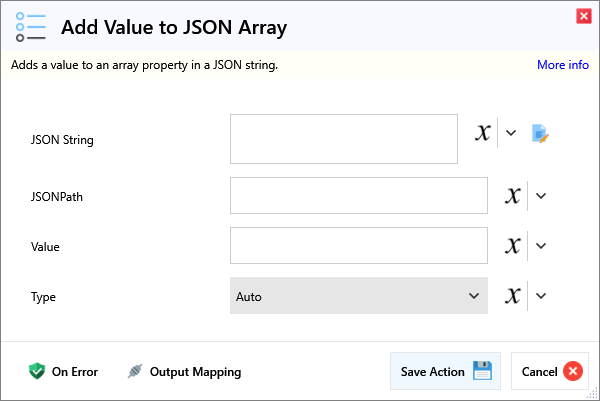
Task: Click the variable x icon for Type
Action: coord(512,296)
